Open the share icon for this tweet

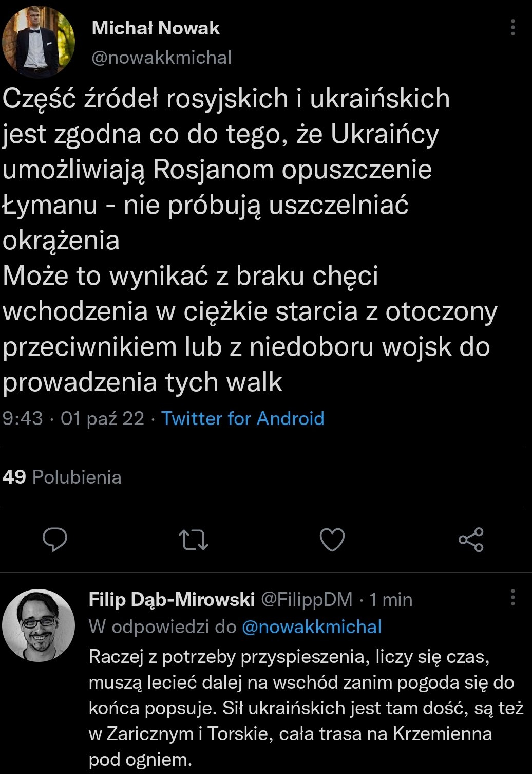click(471, 540)
